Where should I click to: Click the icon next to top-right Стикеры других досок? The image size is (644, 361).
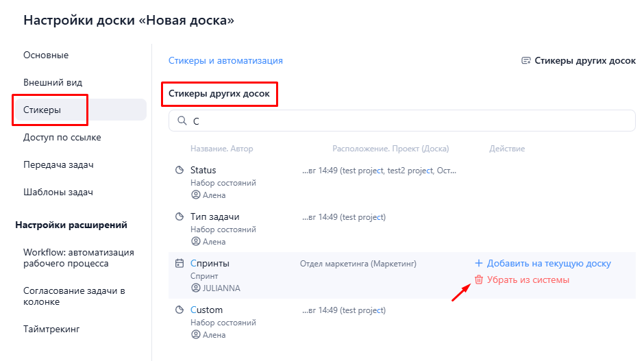tap(526, 60)
